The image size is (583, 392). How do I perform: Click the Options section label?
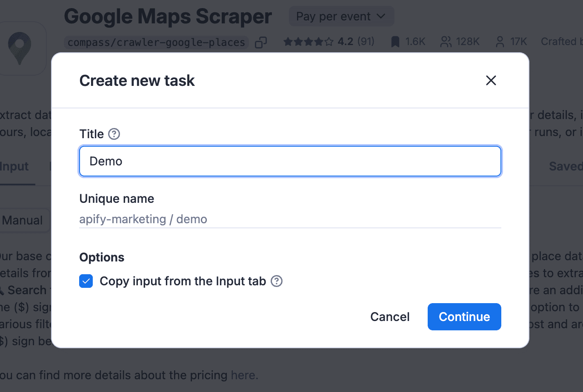102,257
